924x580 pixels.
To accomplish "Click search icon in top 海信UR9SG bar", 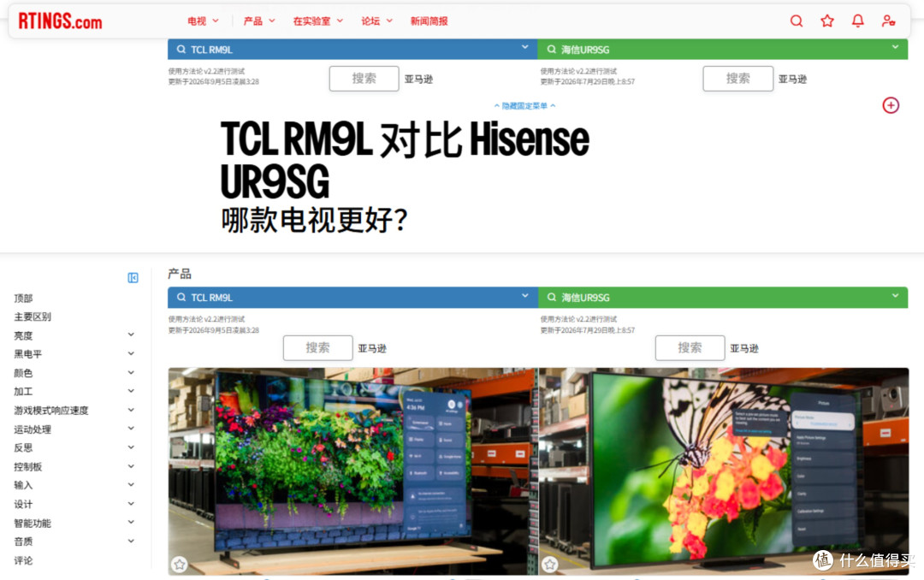I will pyautogui.click(x=552, y=50).
